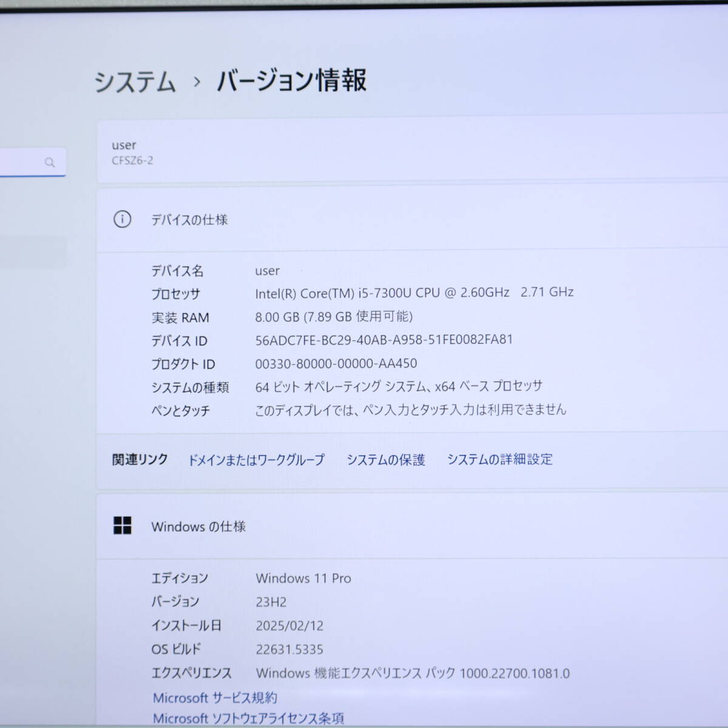Click the Windows 11 Pro edition value
The height and width of the screenshot is (728, 728).
303,578
